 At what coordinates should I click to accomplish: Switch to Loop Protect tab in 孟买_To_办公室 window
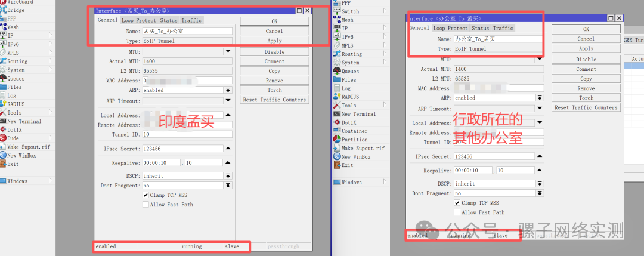point(139,20)
